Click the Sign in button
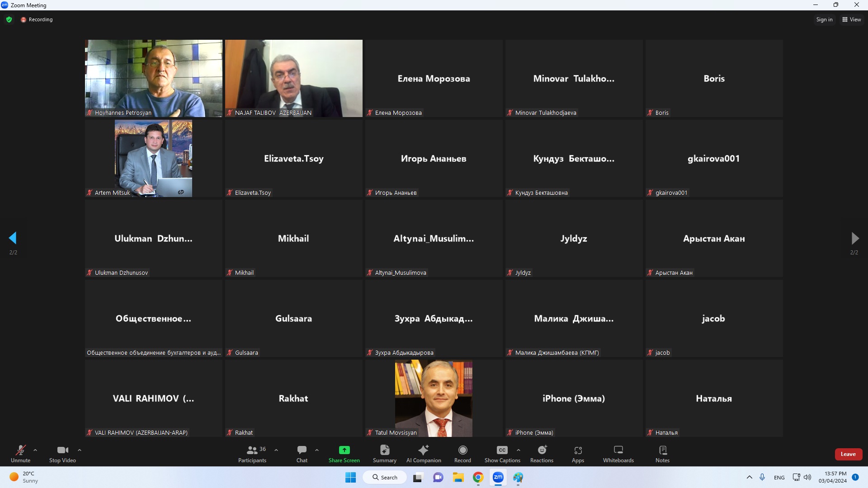 coord(824,19)
